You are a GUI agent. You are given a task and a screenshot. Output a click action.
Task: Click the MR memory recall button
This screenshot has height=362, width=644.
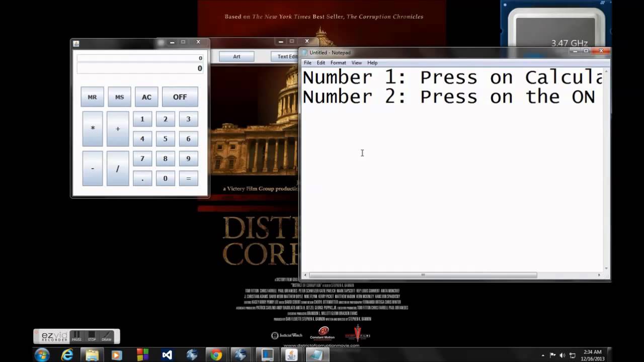point(92,97)
